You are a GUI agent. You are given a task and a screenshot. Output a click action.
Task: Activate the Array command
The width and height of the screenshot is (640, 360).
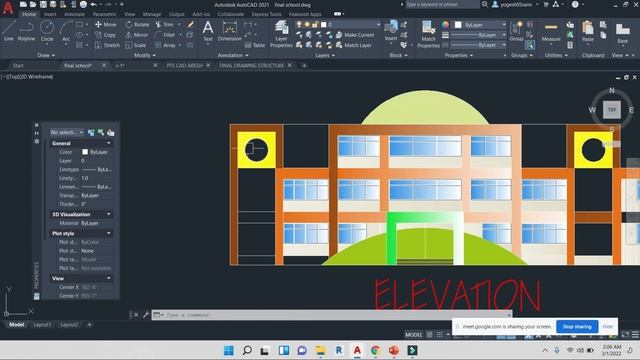pos(165,45)
